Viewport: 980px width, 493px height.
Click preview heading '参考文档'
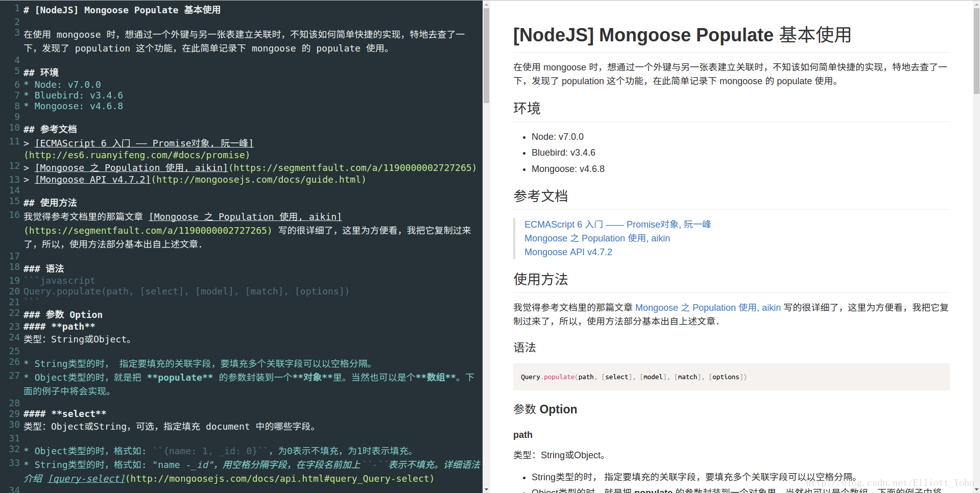[x=540, y=196]
